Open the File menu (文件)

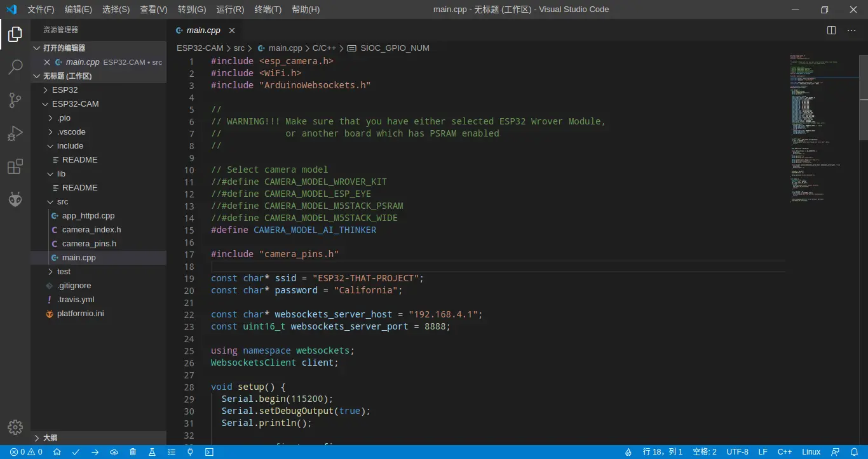[41, 10]
